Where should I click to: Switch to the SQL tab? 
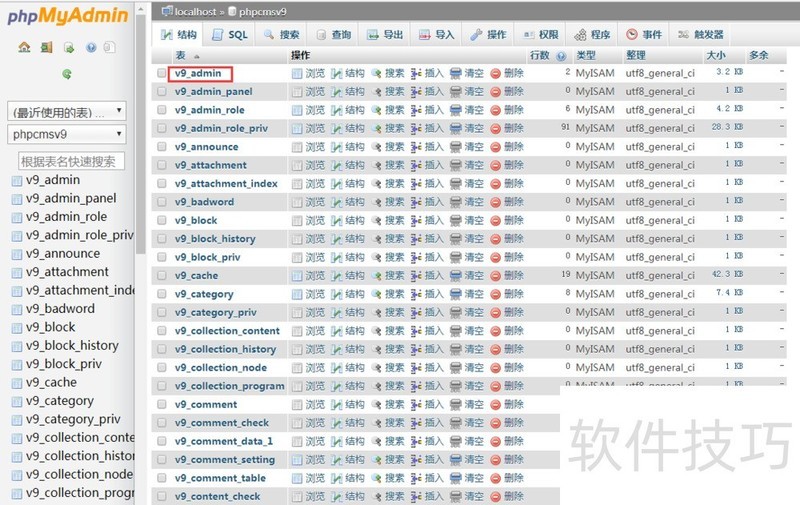(230, 35)
